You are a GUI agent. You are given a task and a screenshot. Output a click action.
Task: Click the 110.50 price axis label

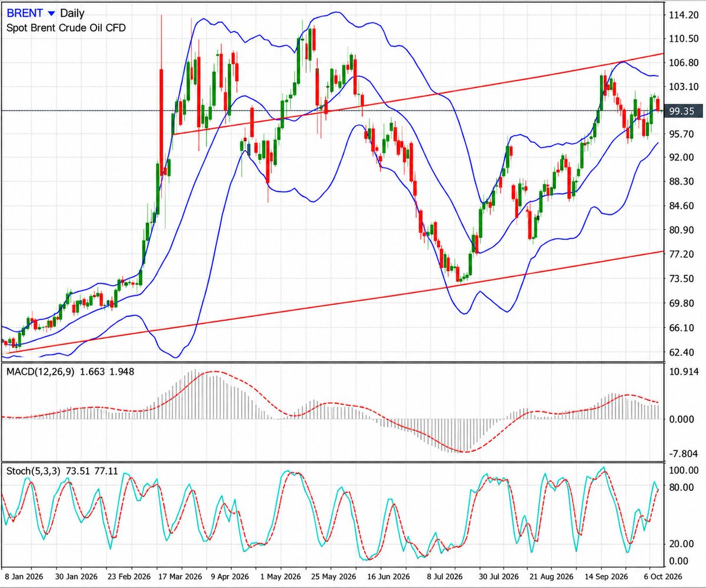(682, 39)
